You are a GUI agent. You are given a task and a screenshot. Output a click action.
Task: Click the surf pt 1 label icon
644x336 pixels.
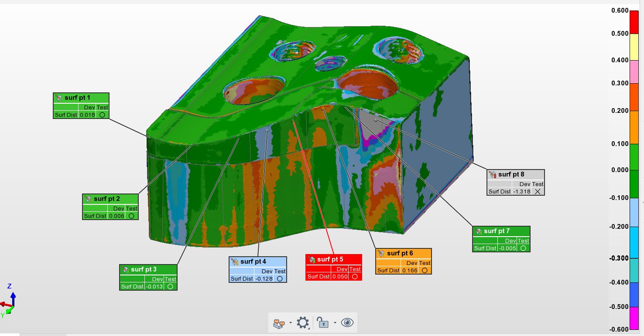(59, 98)
